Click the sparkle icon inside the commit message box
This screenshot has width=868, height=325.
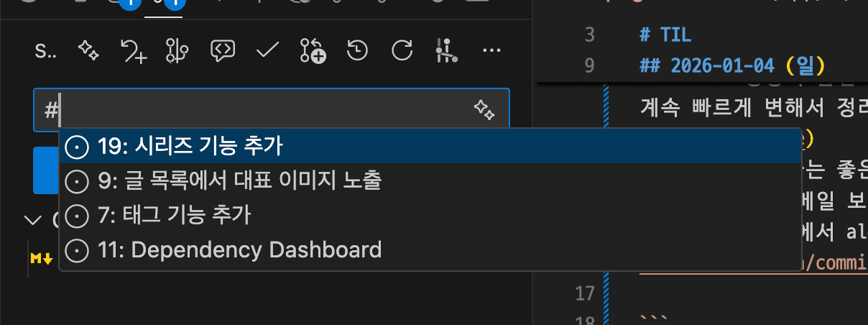click(x=484, y=110)
